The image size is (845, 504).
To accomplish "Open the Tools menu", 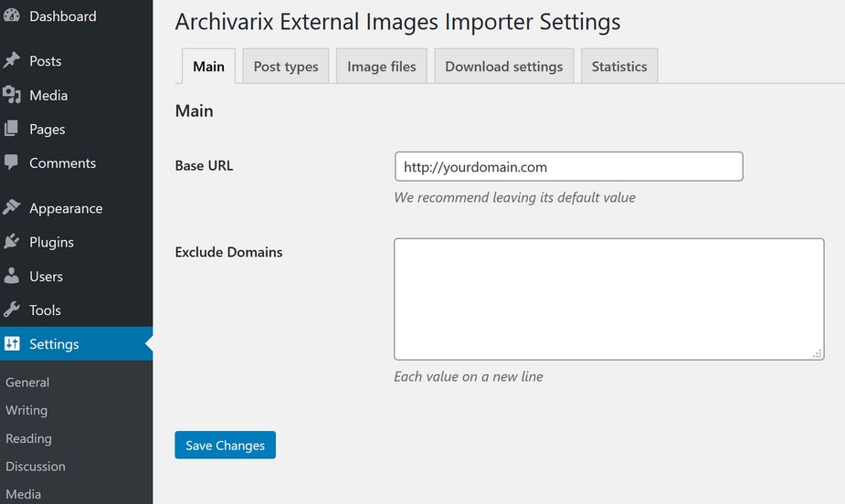I will coord(77,310).
